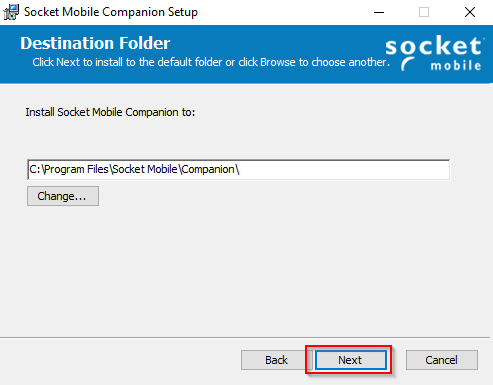Click the "Click Next to install" instruction text
493x385 pixels.
(211, 62)
